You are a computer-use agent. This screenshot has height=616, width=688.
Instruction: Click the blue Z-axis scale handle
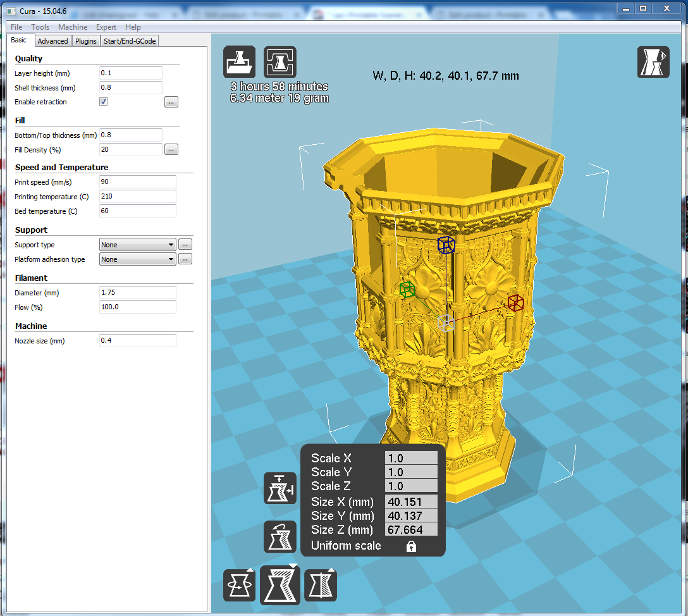[446, 245]
